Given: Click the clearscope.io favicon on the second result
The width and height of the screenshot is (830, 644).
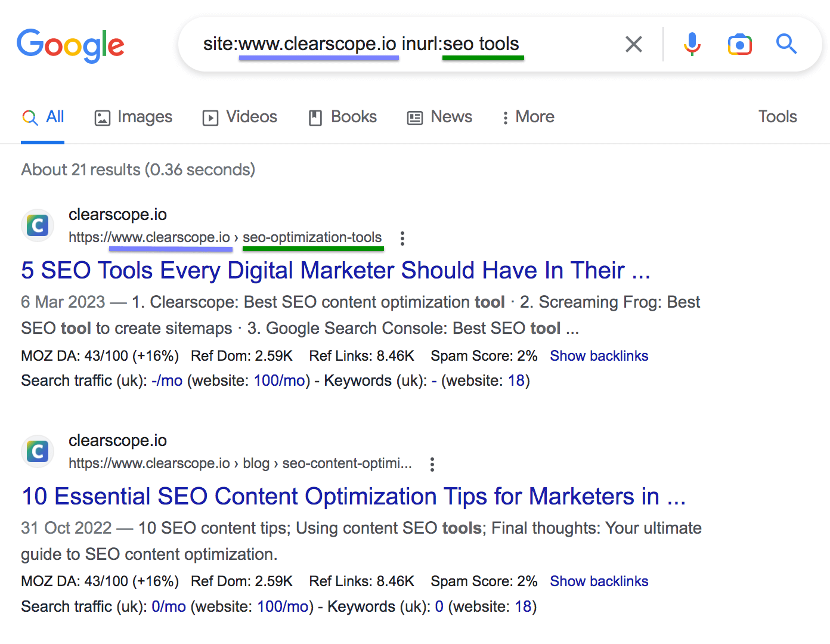Looking at the screenshot, I should pos(37,451).
